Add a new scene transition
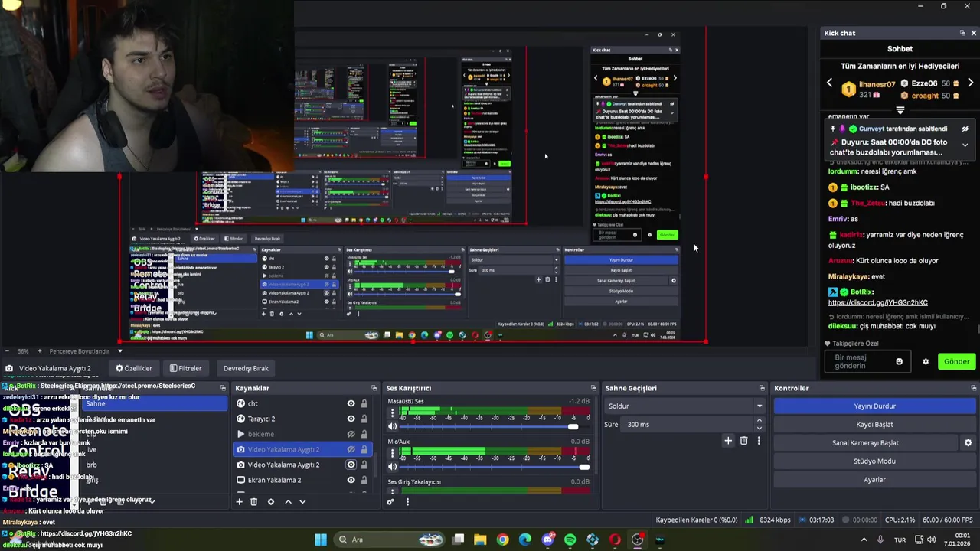The height and width of the screenshot is (551, 980). pyautogui.click(x=728, y=441)
